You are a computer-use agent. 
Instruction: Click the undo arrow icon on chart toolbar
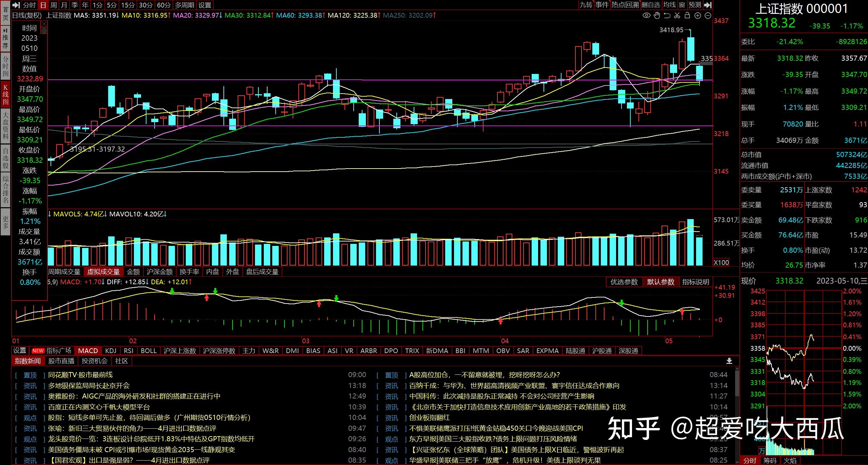click(667, 15)
